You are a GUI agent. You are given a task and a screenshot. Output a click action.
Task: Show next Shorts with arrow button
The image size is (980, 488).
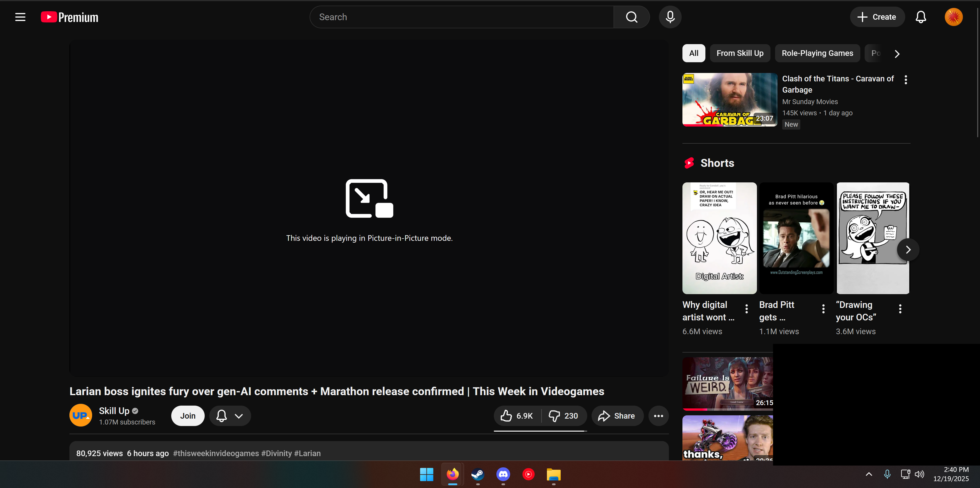(908, 250)
